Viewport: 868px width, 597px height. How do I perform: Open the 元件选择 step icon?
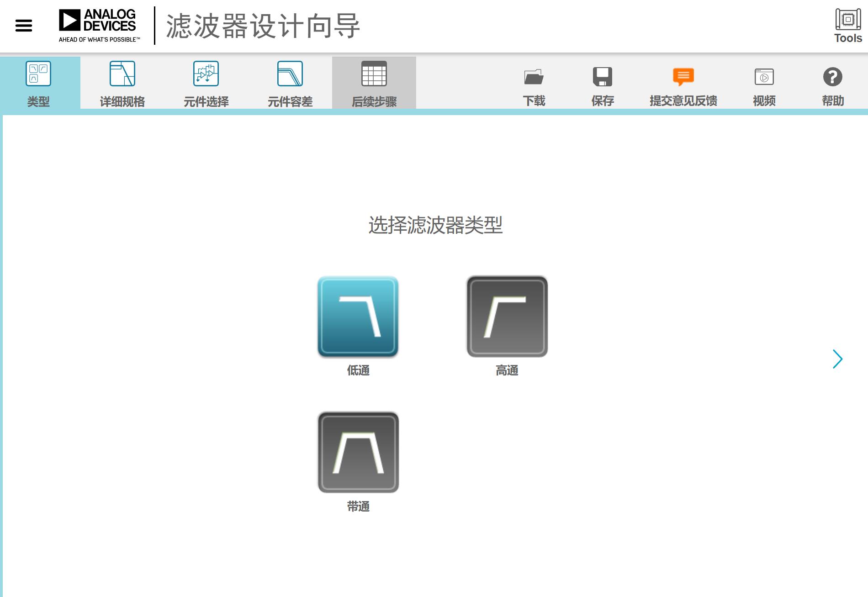(206, 82)
